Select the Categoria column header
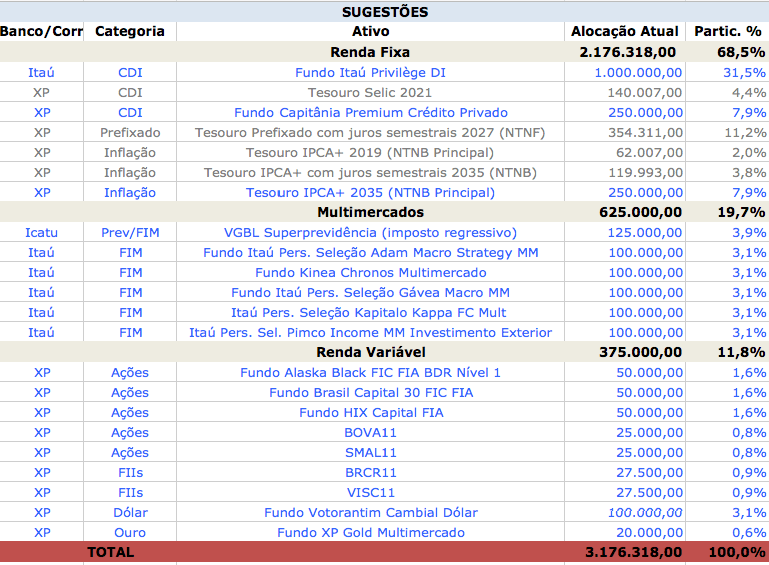Screen dimensions: 769x565 pyautogui.click(x=130, y=31)
